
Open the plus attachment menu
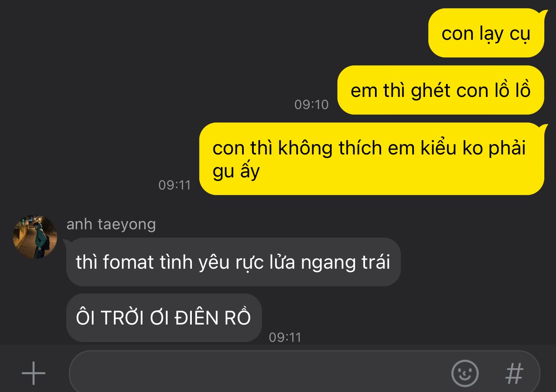33,373
